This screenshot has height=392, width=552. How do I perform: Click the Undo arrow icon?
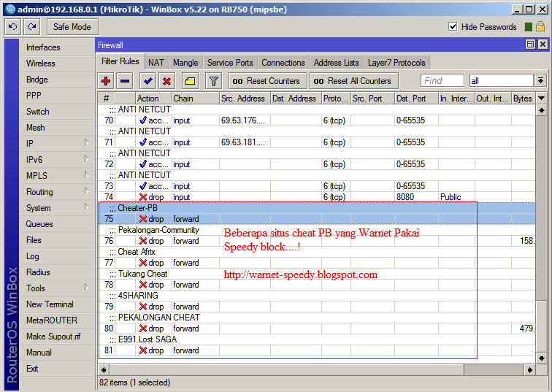[13, 27]
